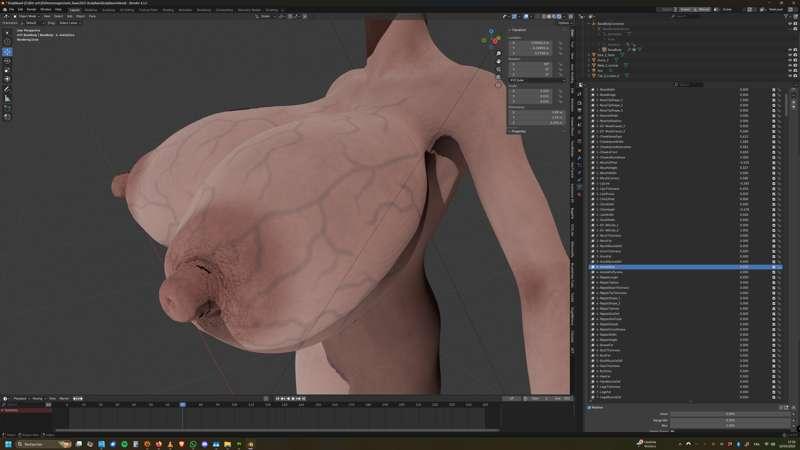Open the outliner filter dropdown

(786, 16)
